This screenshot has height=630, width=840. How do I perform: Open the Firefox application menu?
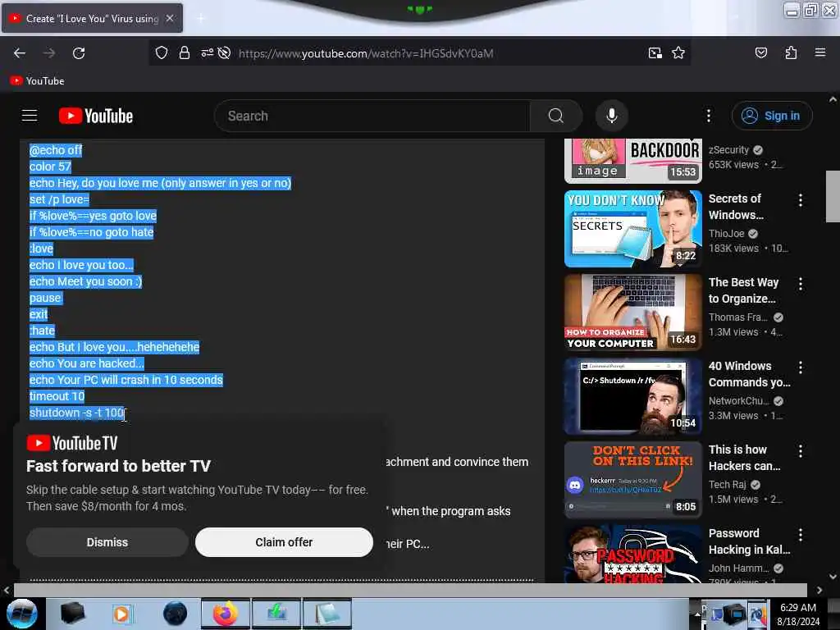820,53
